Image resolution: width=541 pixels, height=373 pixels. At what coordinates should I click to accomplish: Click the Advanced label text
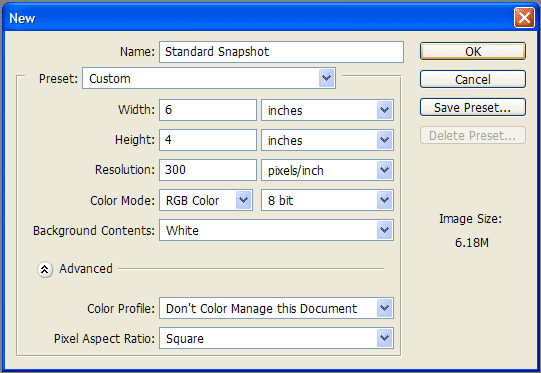coord(86,268)
